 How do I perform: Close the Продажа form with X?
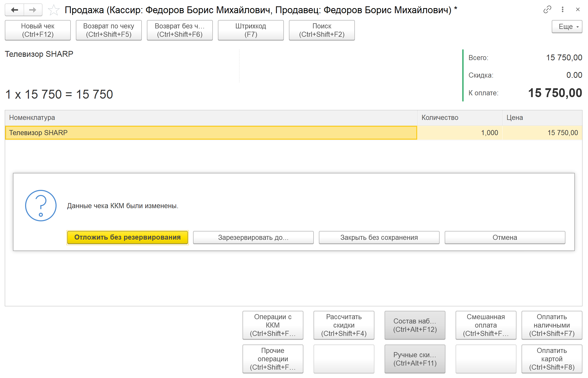point(578,10)
